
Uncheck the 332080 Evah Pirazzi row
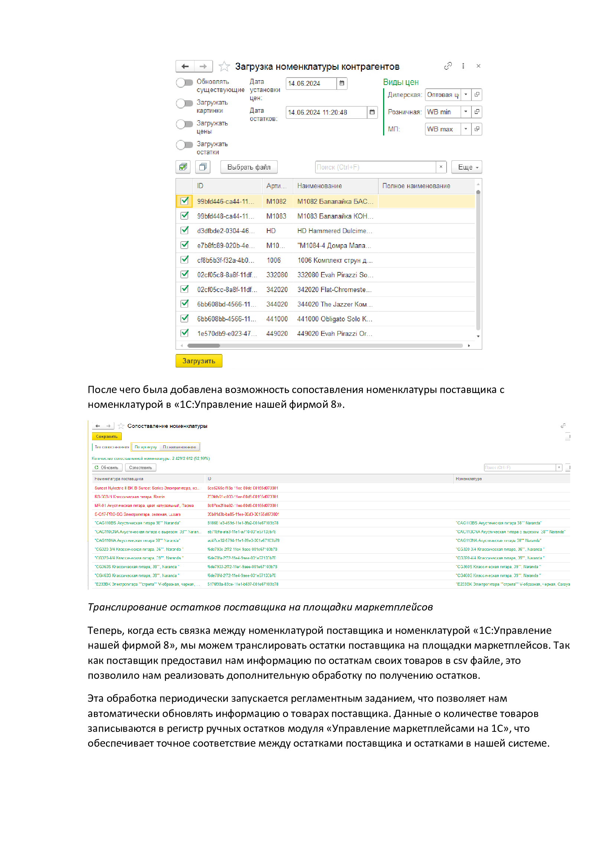184,275
